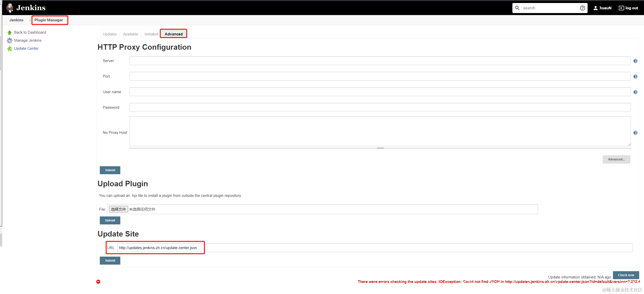This screenshot has width=644, height=294.
Task: Open help for the Port field
Action: 635,77
